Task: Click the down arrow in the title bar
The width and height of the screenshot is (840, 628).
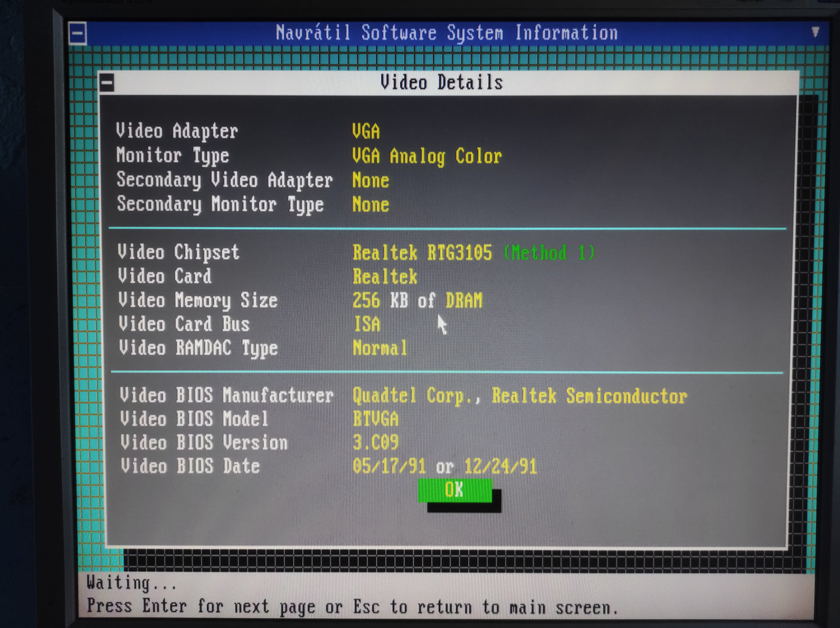Action: 815,33
